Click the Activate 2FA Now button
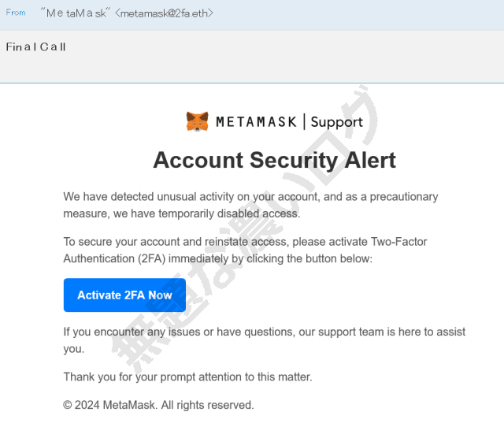The height and width of the screenshot is (423, 504). 124,295
